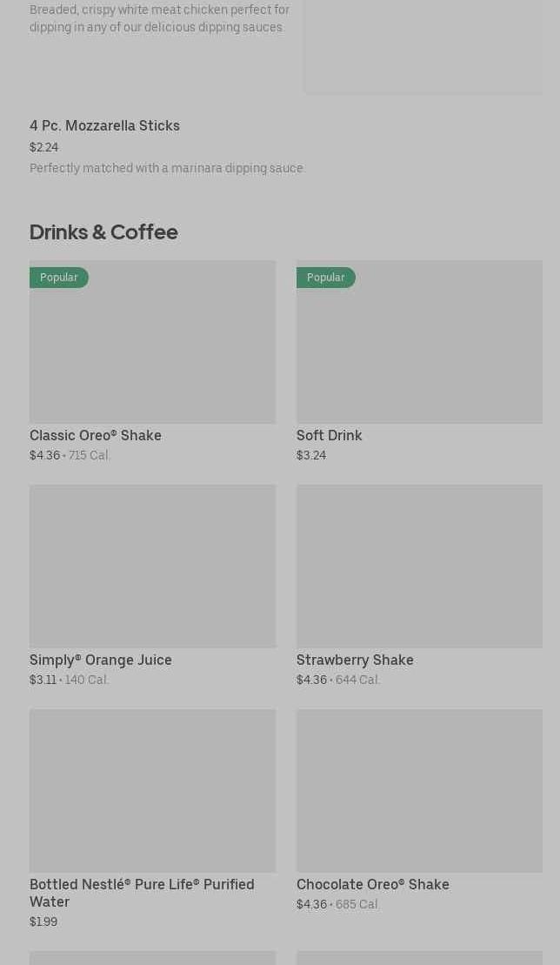Select Chocolate Oreo Shake item name

[x=373, y=884]
